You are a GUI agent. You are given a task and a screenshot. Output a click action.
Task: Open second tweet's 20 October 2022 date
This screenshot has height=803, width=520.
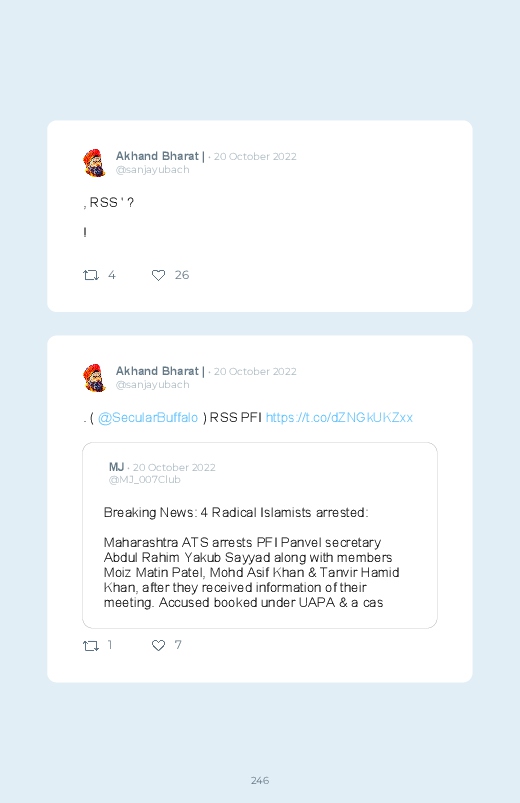click(x=255, y=372)
